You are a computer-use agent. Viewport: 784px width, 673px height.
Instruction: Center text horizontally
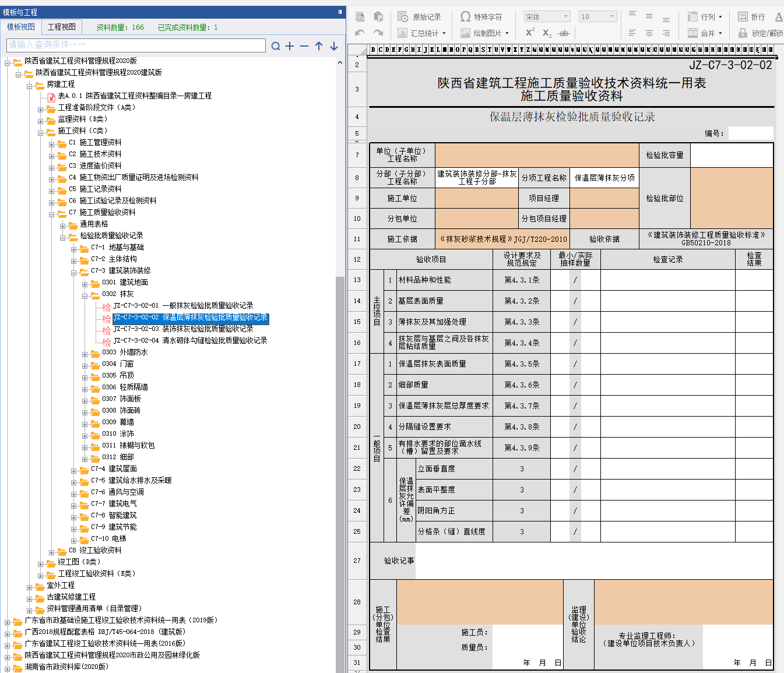point(649,33)
